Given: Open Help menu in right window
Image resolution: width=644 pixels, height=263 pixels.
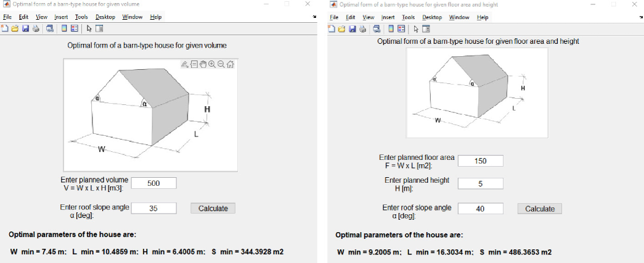Looking at the screenshot, I should 483,17.
